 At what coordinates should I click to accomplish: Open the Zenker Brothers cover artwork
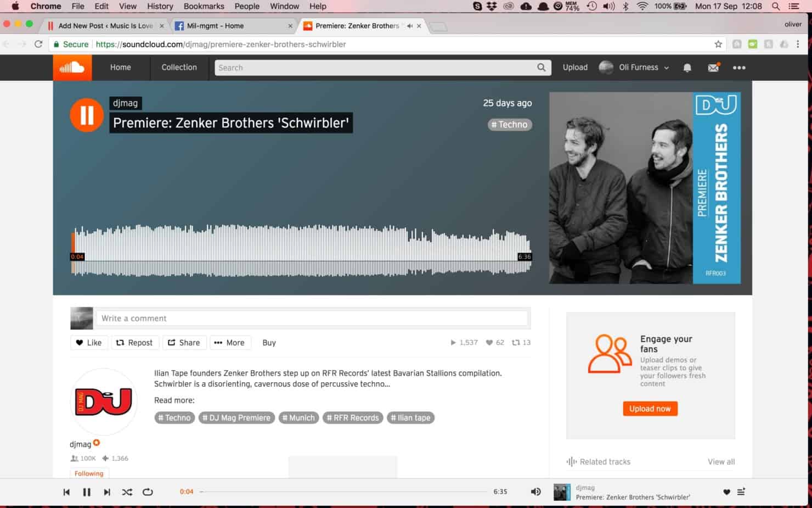click(645, 188)
